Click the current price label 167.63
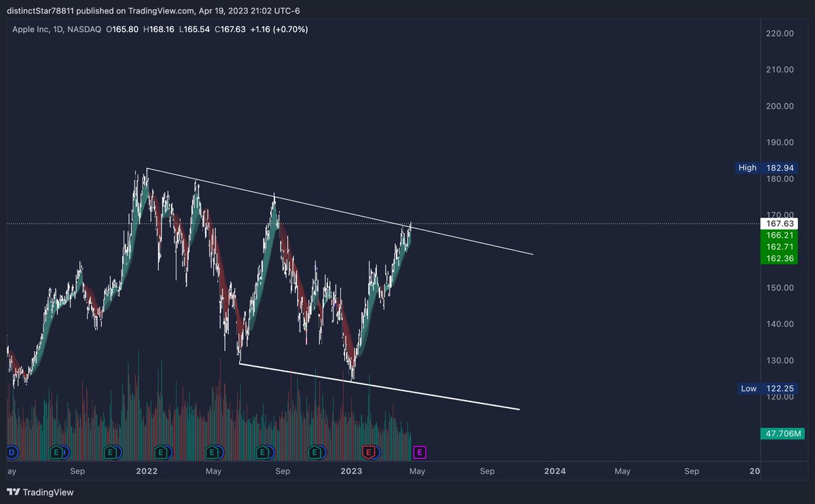This screenshot has width=815, height=504. [778, 223]
